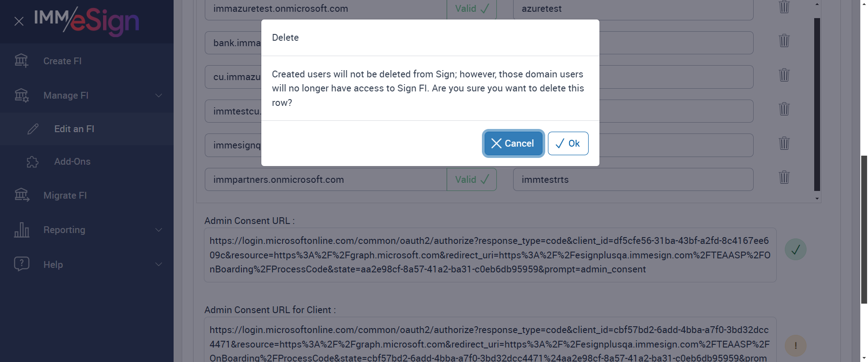Open the Edit an FI menu item
Image resolution: width=868 pixels, height=362 pixels.
[x=74, y=129]
